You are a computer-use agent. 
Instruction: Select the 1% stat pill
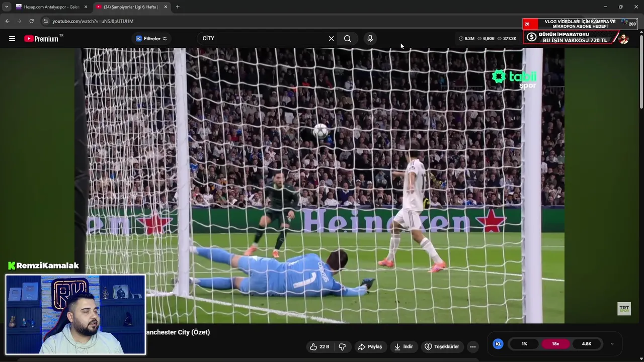click(x=524, y=344)
